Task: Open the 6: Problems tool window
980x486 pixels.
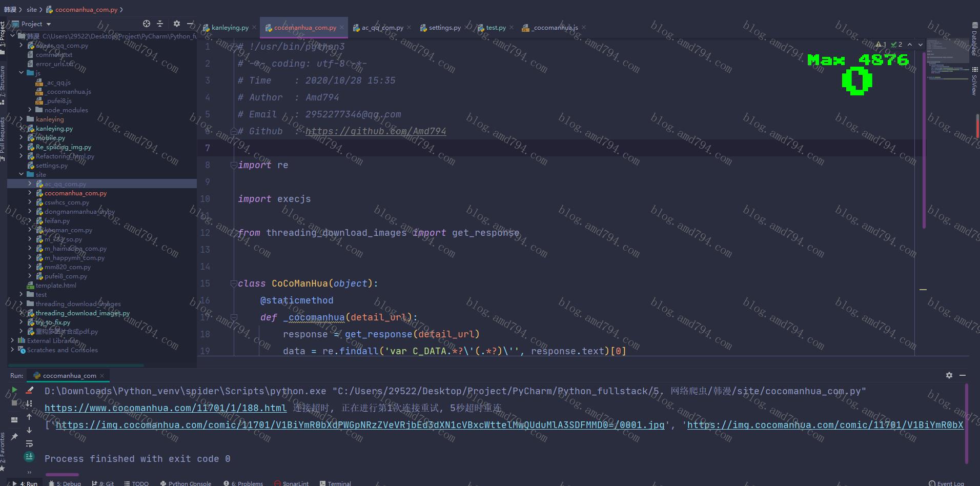Action: [243, 483]
